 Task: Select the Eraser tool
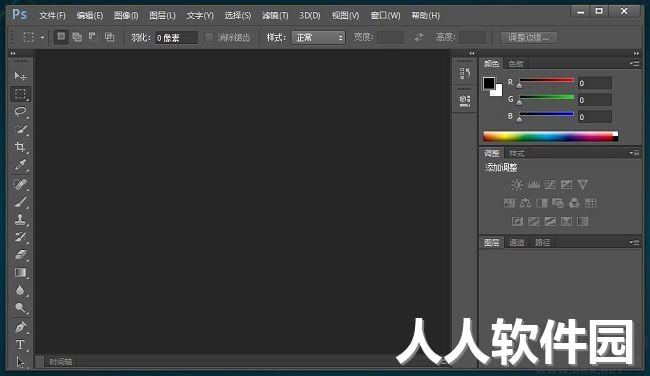click(x=20, y=255)
